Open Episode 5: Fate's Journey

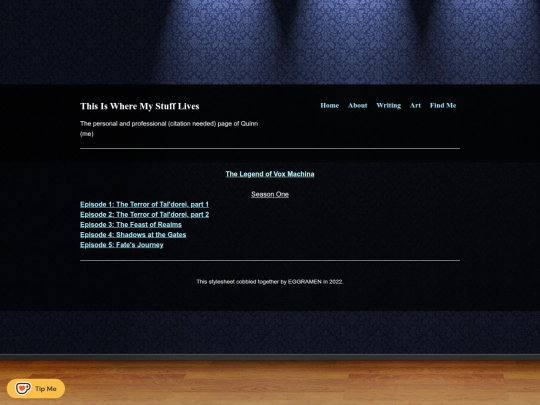coord(122,245)
